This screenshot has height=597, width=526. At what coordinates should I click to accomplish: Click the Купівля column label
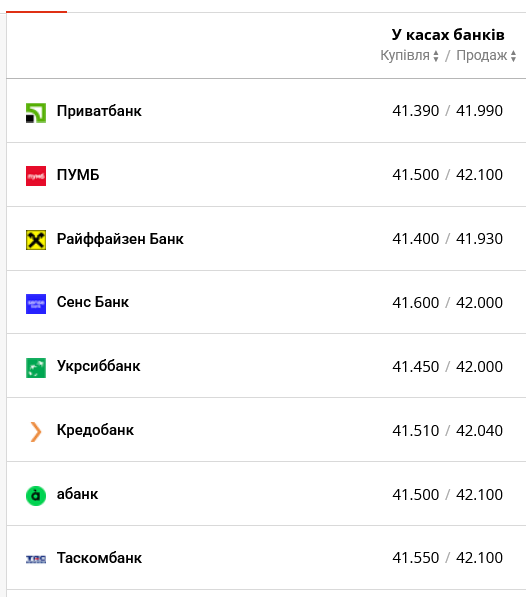coord(405,56)
